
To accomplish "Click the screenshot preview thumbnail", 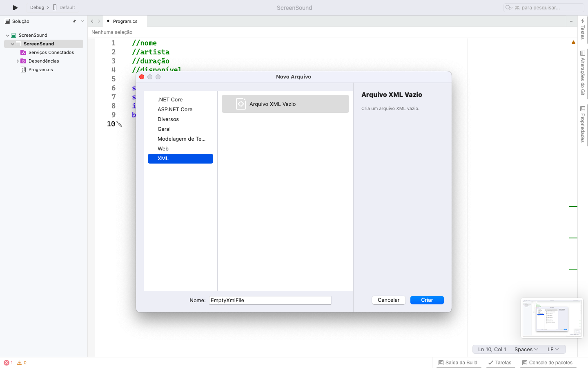I will click(552, 318).
